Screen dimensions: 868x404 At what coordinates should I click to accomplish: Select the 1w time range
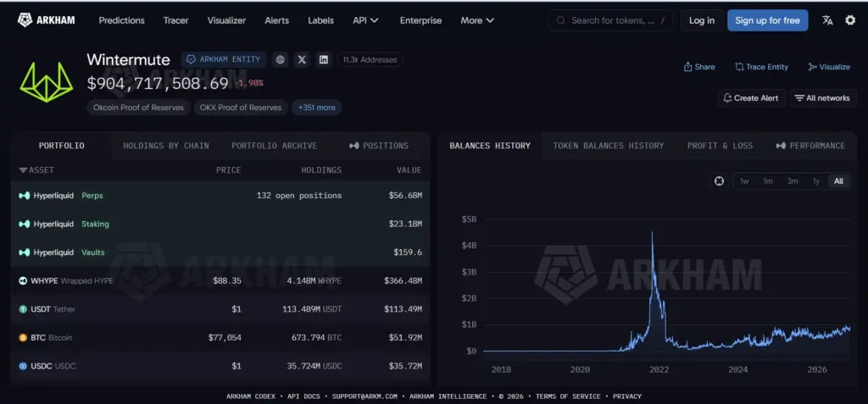pyautogui.click(x=744, y=181)
